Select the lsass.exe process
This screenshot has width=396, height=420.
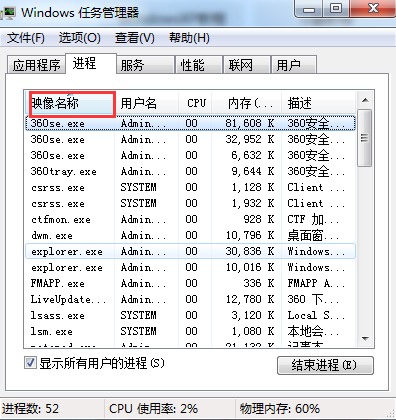click(191, 315)
